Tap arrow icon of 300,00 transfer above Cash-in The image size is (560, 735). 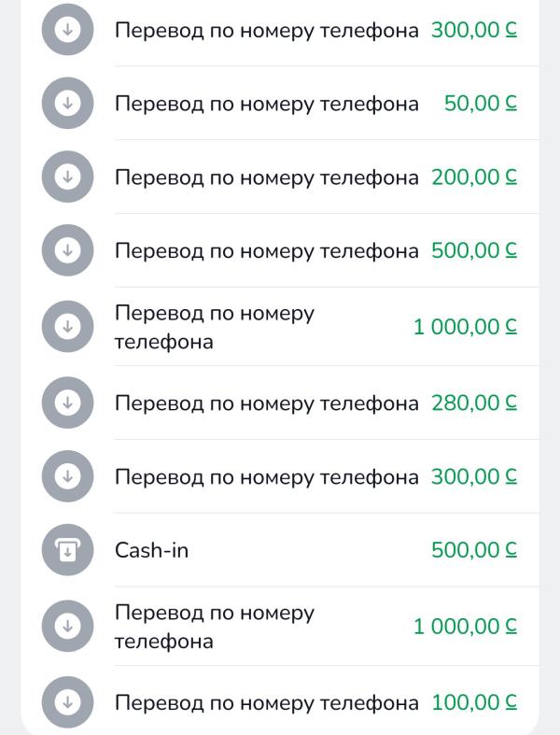[67, 477]
